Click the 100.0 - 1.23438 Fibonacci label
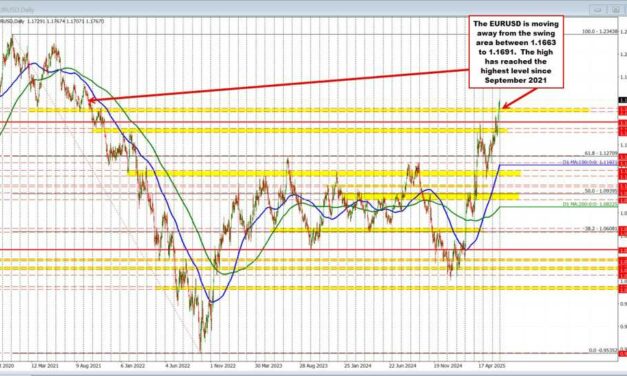Viewport: 627px width, 376px height. coord(599,31)
